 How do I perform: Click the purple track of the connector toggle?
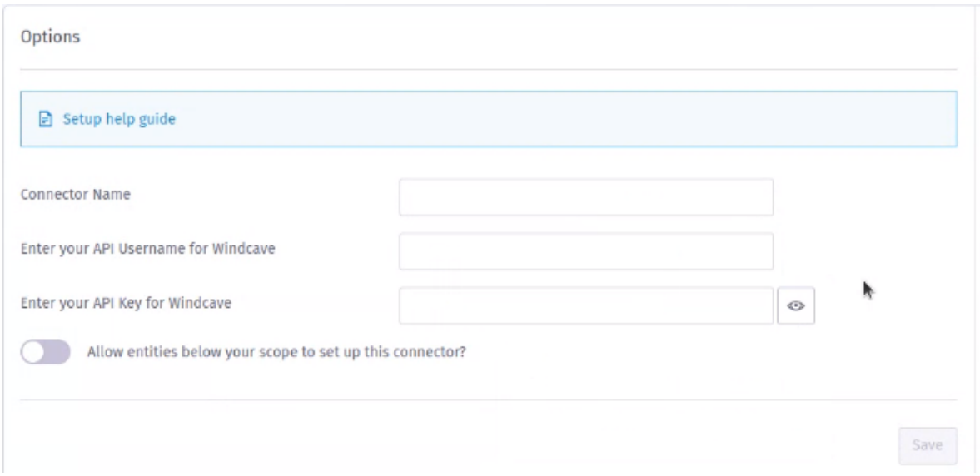[x=58, y=352]
